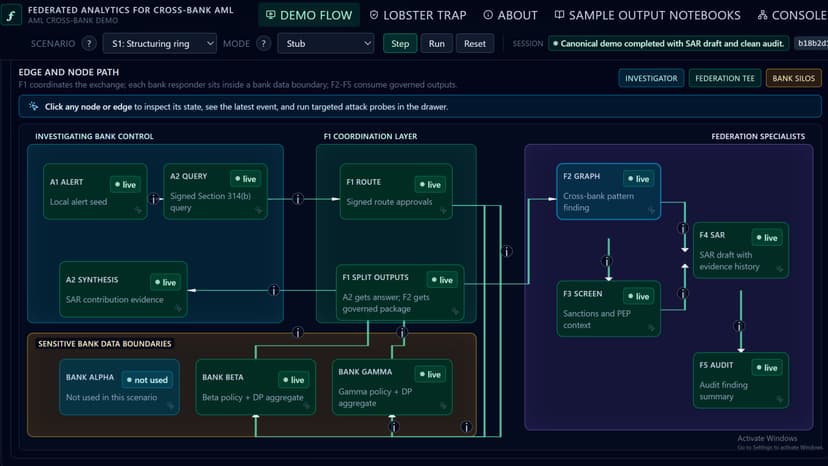The image size is (828, 466).
Task: Click info icon on edge beneath Bank Gamma
Action: [393, 426]
